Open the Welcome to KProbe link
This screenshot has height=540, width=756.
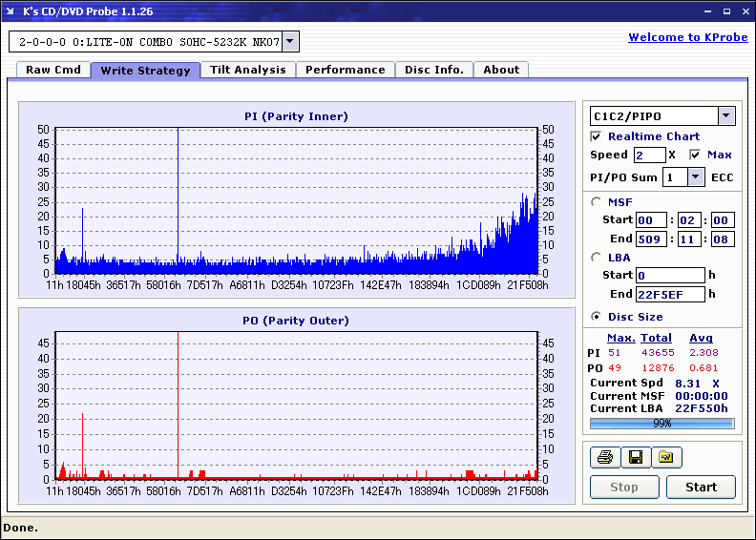coord(688,37)
